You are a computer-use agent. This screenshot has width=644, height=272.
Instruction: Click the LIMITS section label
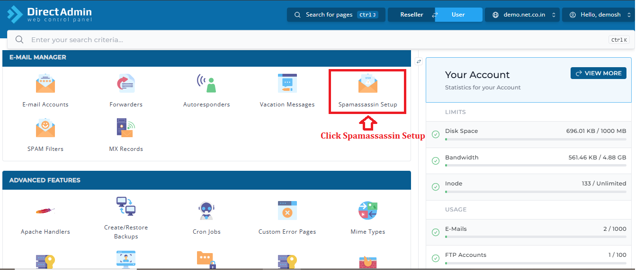pos(455,112)
